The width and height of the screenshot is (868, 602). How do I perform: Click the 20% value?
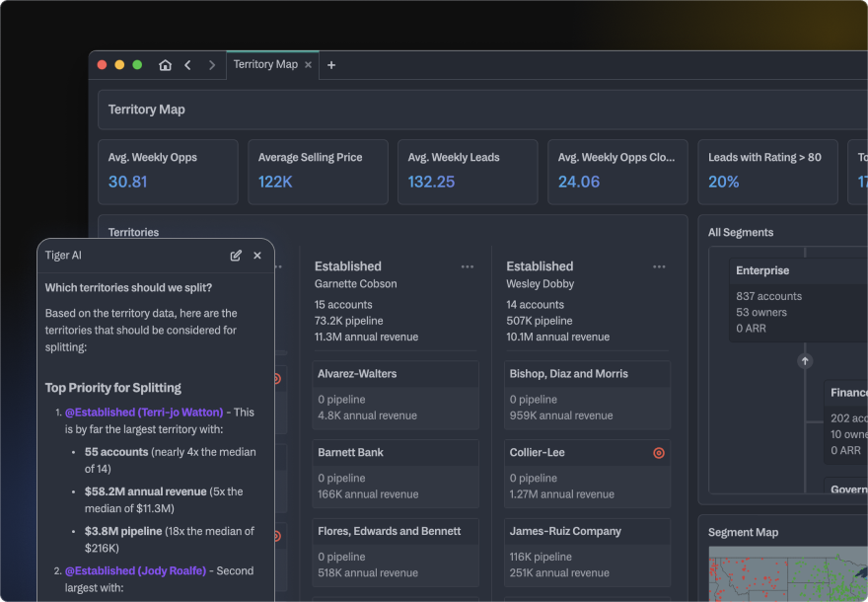pyautogui.click(x=724, y=182)
